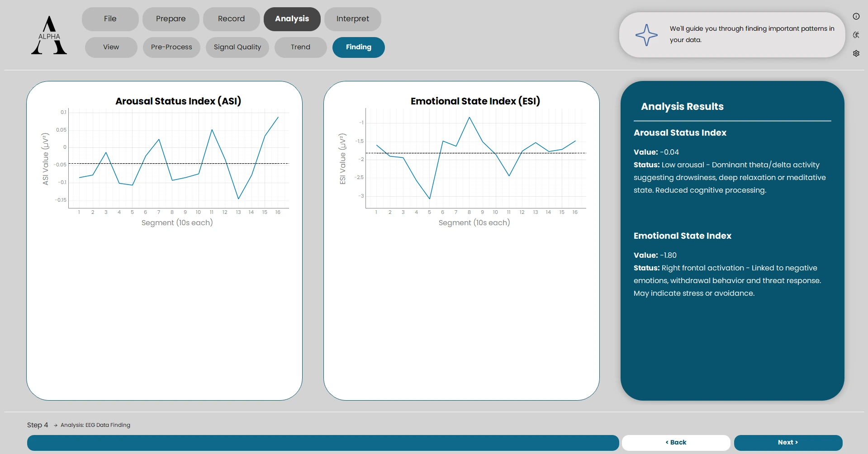This screenshot has height=454, width=868.
Task: Click the brain circuit icon
Action: (x=856, y=35)
